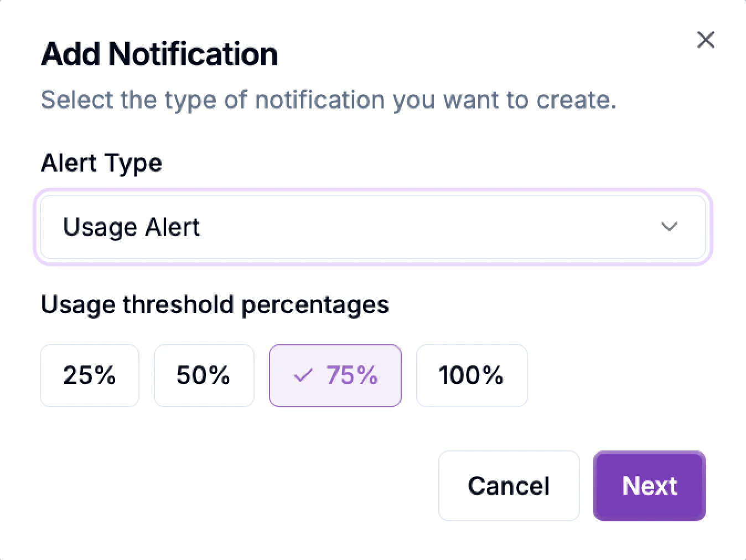The image size is (746, 560).
Task: Enable the 50% threshold option
Action: tap(204, 376)
